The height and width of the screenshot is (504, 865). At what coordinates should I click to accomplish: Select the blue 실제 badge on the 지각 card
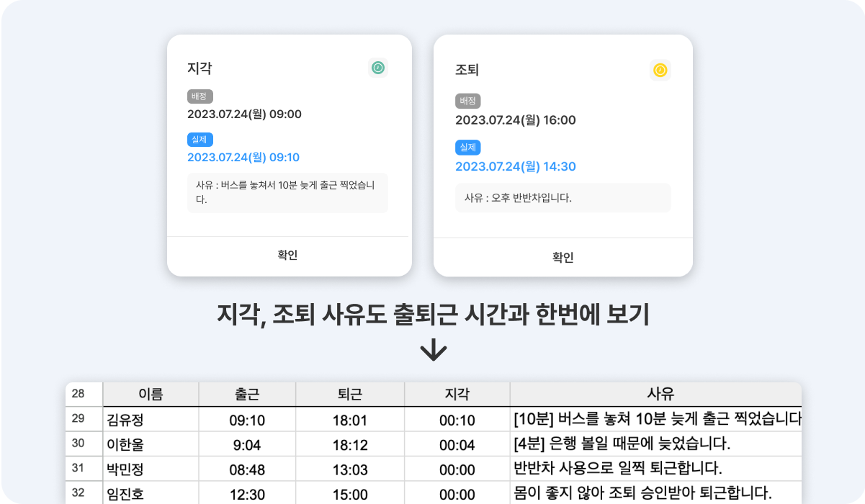(200, 140)
